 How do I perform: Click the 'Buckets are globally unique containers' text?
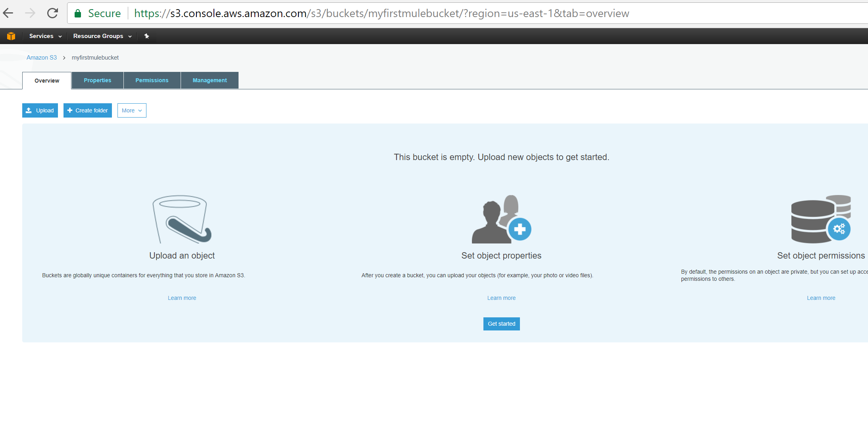[x=144, y=275]
